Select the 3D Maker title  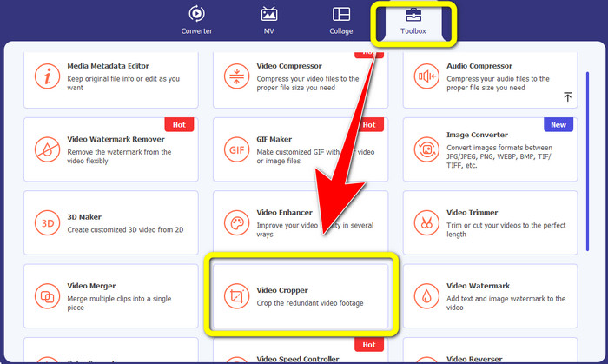pyautogui.click(x=84, y=217)
